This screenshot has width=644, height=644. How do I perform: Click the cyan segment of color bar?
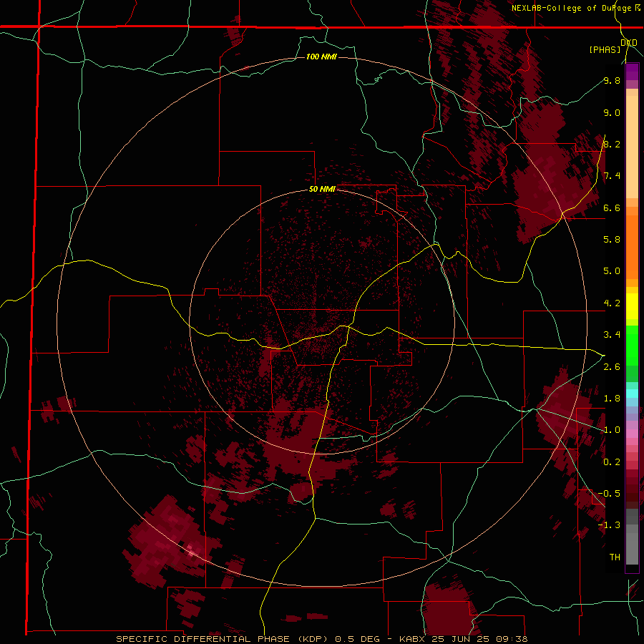click(x=632, y=394)
